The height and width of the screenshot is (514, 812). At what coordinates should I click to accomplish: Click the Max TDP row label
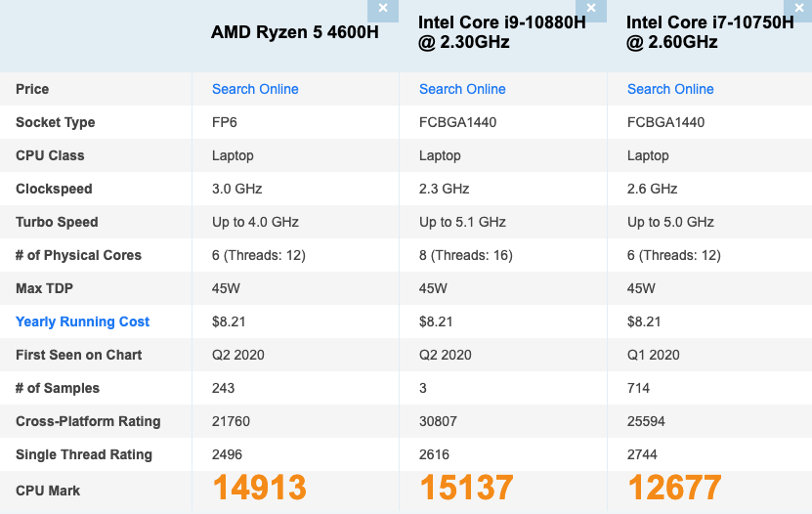pyautogui.click(x=45, y=288)
